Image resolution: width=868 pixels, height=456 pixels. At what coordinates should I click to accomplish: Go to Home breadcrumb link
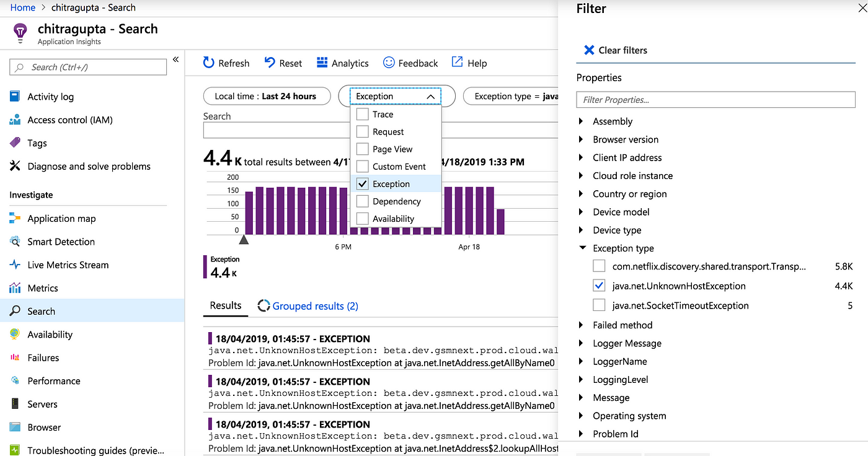[23, 7]
